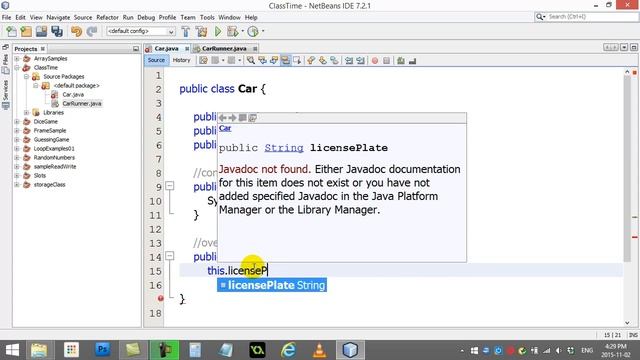Click the Profile Project toolbar icon

coord(253,31)
